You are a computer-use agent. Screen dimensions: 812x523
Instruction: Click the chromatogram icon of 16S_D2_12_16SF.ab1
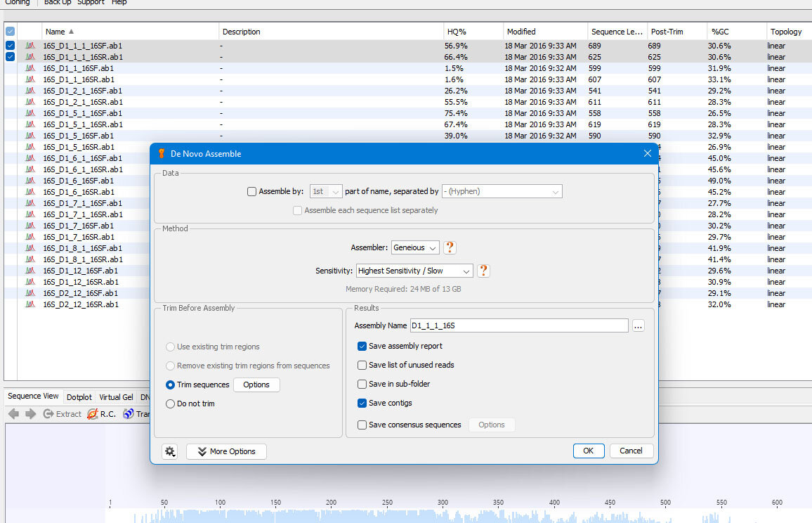click(x=30, y=293)
